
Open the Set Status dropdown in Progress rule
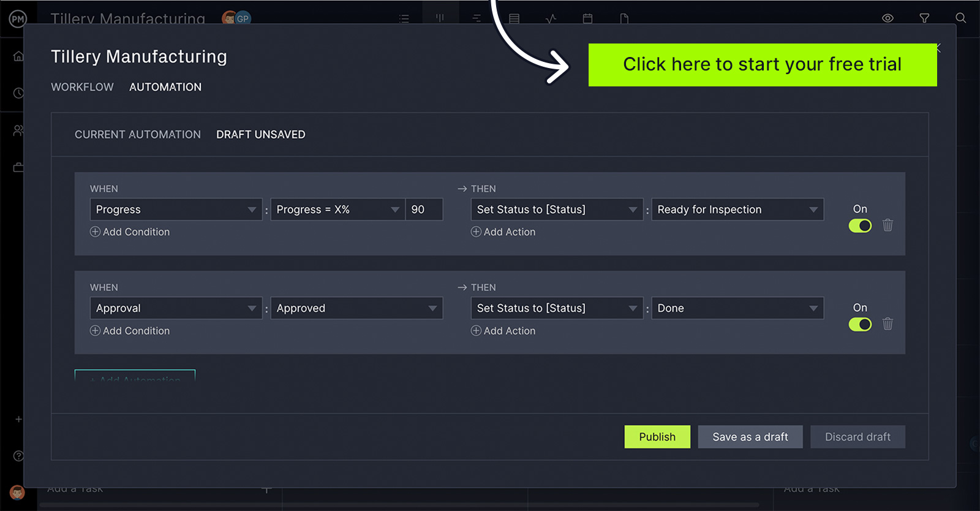[x=557, y=210]
